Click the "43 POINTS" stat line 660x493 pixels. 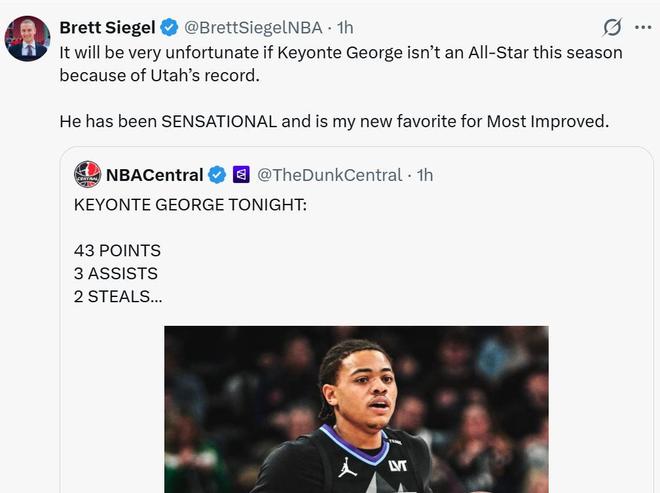click(117, 250)
